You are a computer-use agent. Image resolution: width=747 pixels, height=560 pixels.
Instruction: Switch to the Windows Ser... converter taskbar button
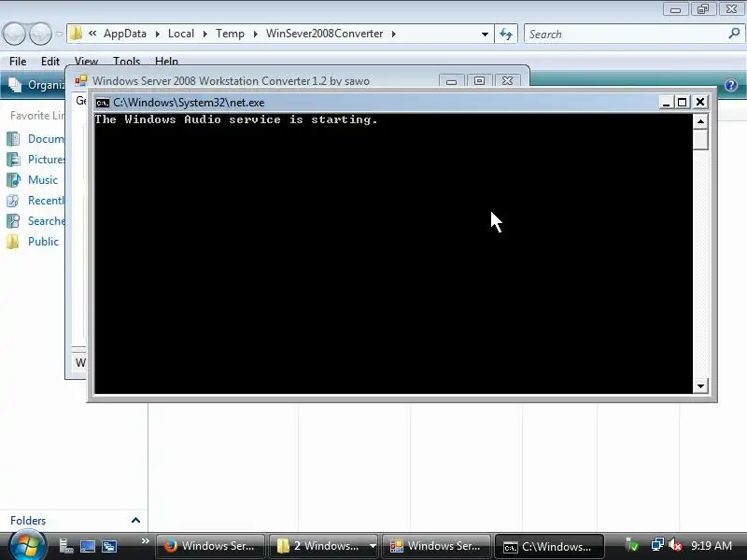coord(436,546)
